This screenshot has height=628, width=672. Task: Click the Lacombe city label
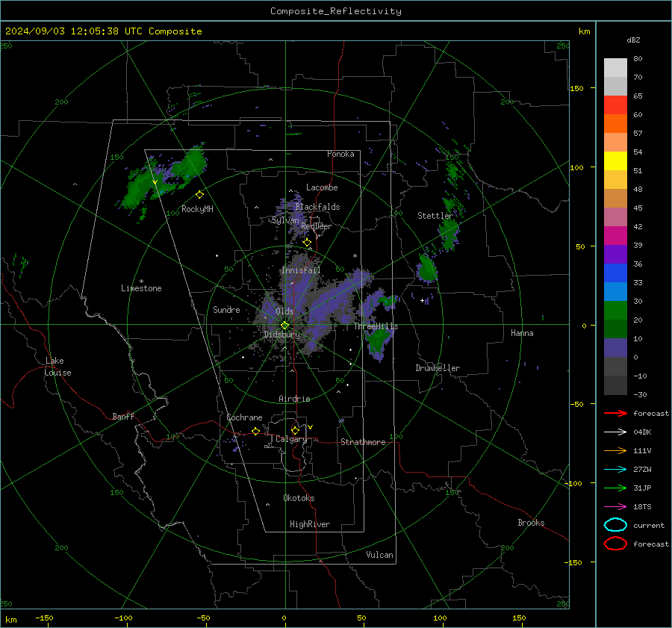pyautogui.click(x=322, y=187)
